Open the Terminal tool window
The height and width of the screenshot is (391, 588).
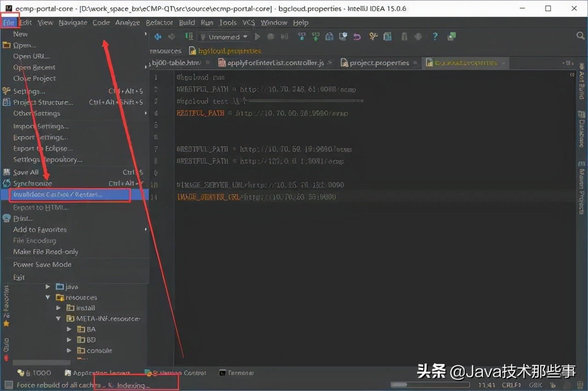point(236,373)
